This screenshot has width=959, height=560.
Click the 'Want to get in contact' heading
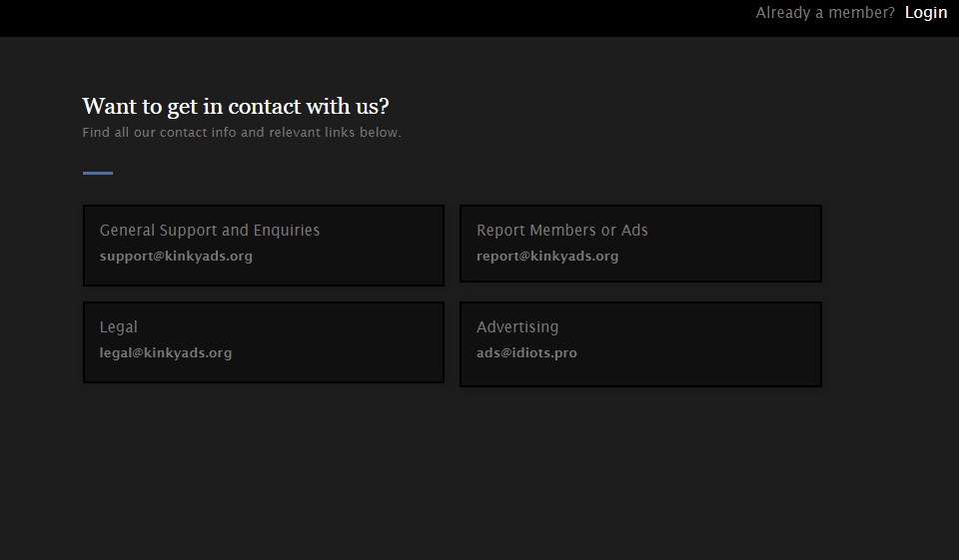(235, 106)
